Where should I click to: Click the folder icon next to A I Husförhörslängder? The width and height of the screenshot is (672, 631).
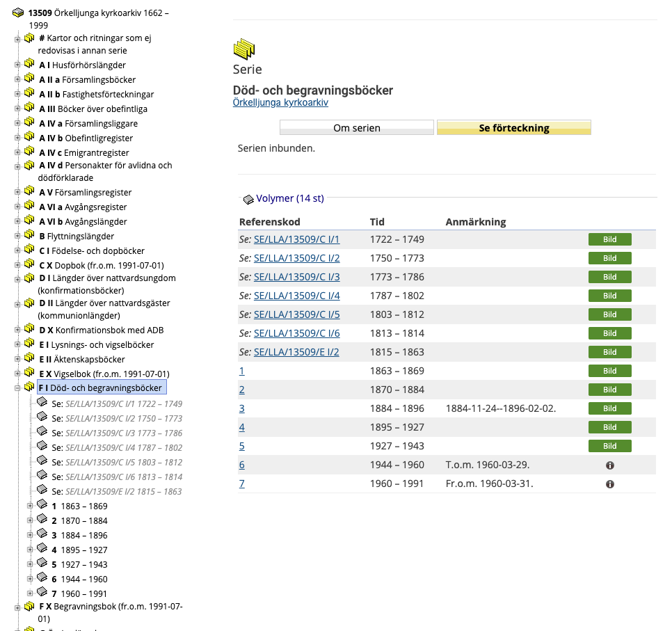(29, 64)
